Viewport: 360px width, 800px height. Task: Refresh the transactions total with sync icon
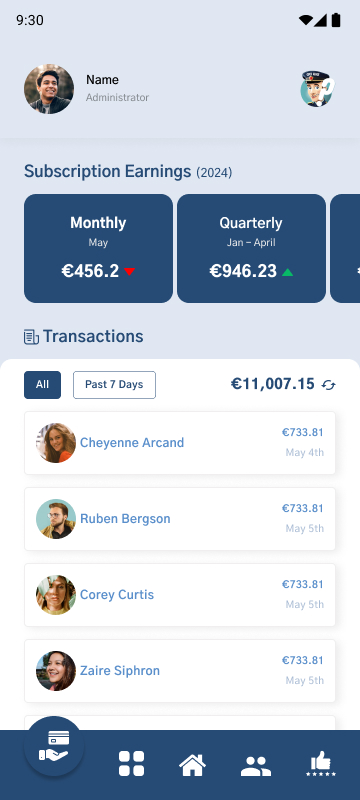328,385
